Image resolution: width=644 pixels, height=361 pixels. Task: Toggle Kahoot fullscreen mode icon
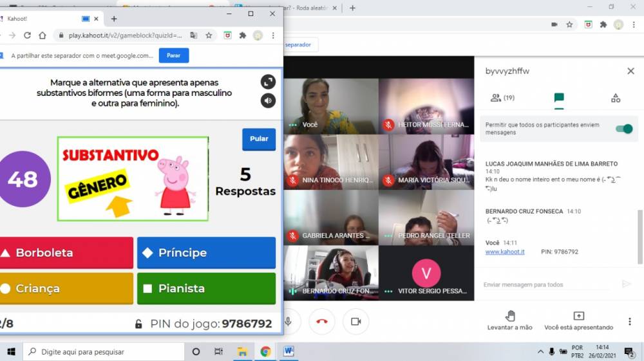[x=268, y=82]
